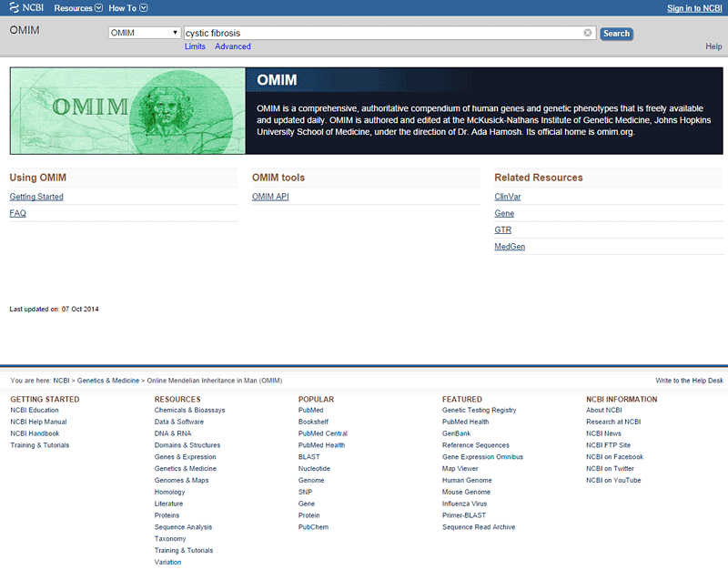
Task: Open the Limits link
Action: click(x=195, y=46)
